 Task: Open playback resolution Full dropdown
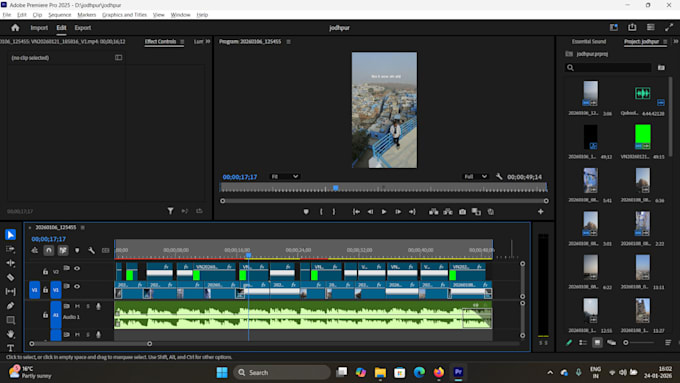coord(476,177)
